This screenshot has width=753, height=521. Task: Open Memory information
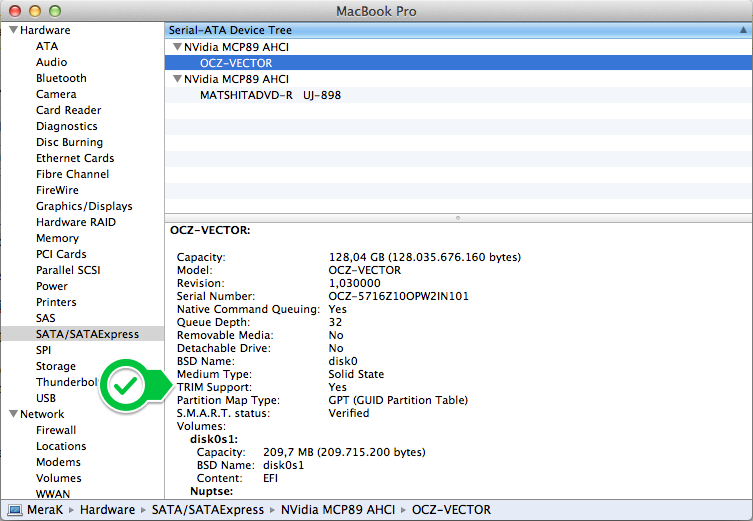tap(57, 238)
